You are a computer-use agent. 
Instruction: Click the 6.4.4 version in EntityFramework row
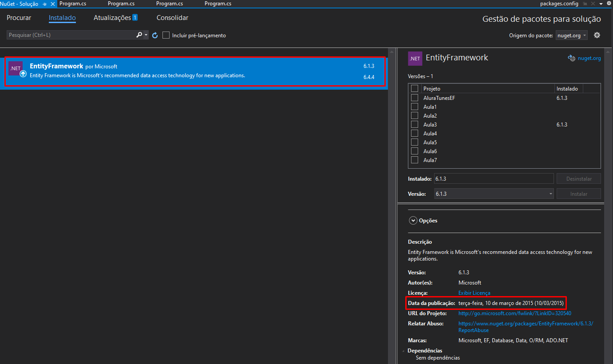coord(369,77)
